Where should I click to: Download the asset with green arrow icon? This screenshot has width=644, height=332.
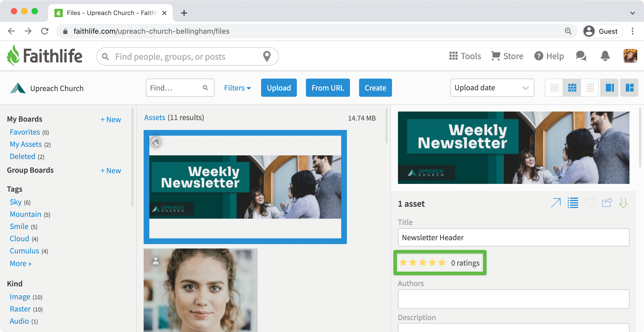point(623,203)
